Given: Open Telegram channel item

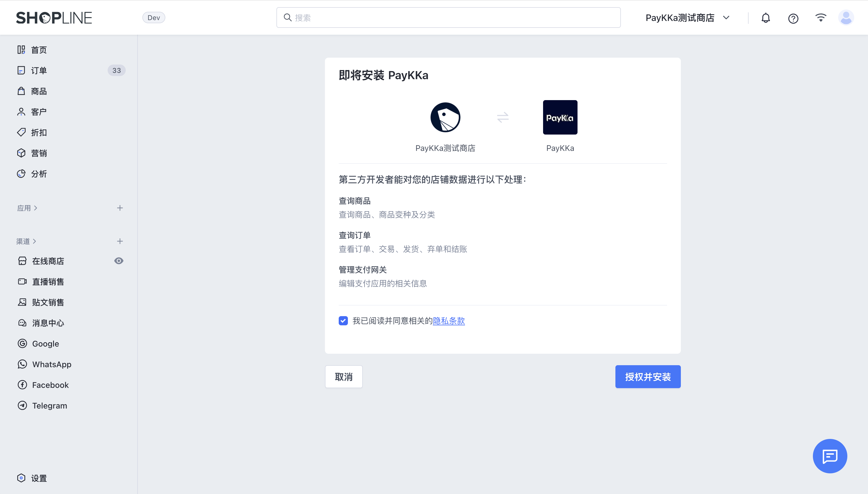Looking at the screenshot, I should coord(50,405).
